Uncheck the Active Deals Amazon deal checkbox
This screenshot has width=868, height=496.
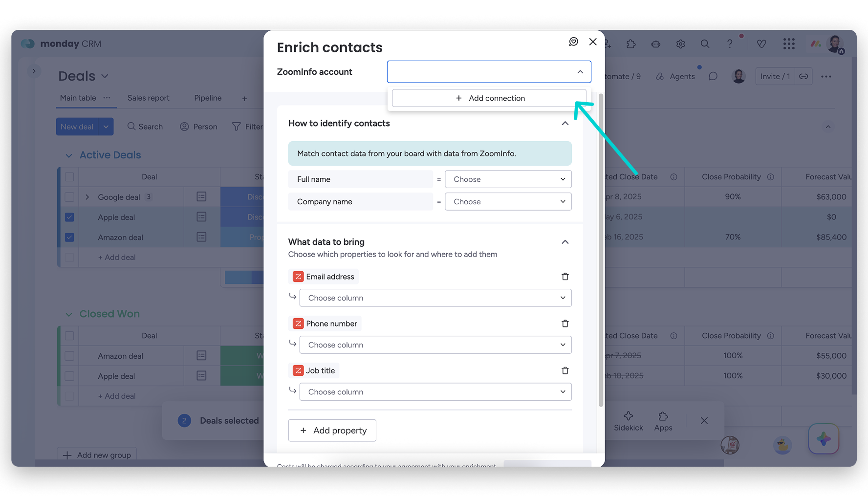pos(69,237)
